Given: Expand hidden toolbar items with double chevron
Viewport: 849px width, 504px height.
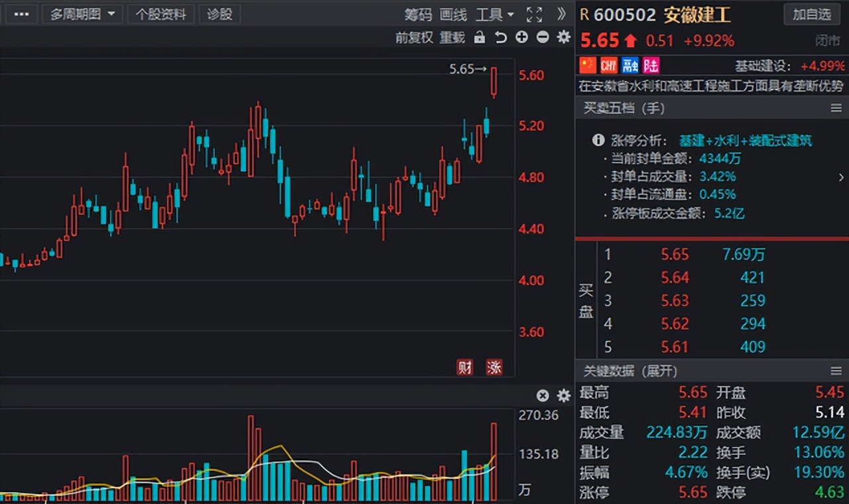Looking at the screenshot, I should (560, 14).
